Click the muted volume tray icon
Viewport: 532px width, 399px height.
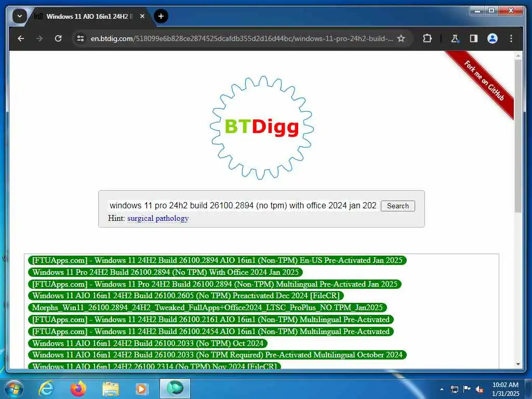tap(480, 389)
